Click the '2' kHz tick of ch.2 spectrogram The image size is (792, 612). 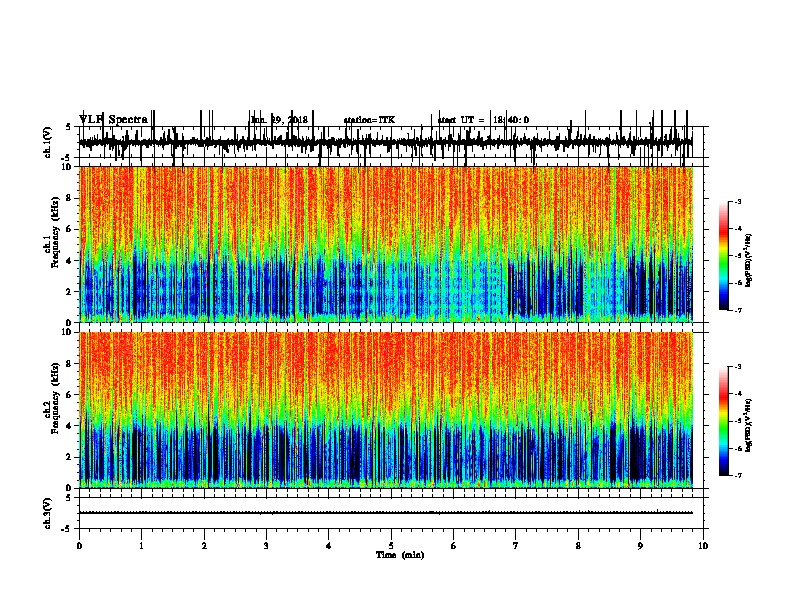pyautogui.click(x=70, y=457)
